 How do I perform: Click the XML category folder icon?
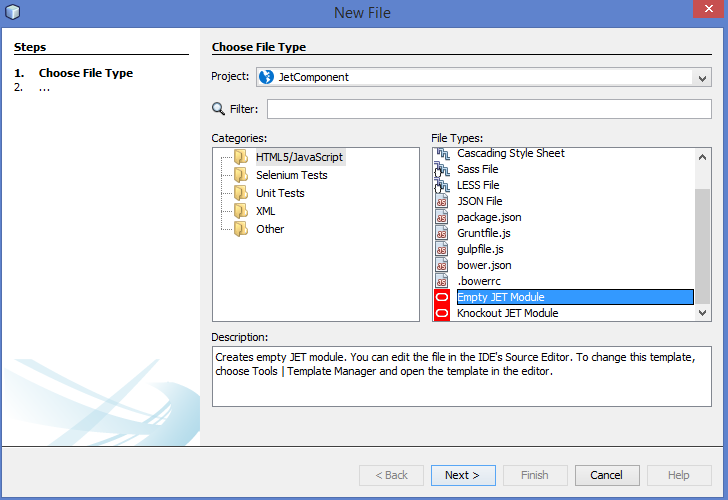pyautogui.click(x=240, y=211)
